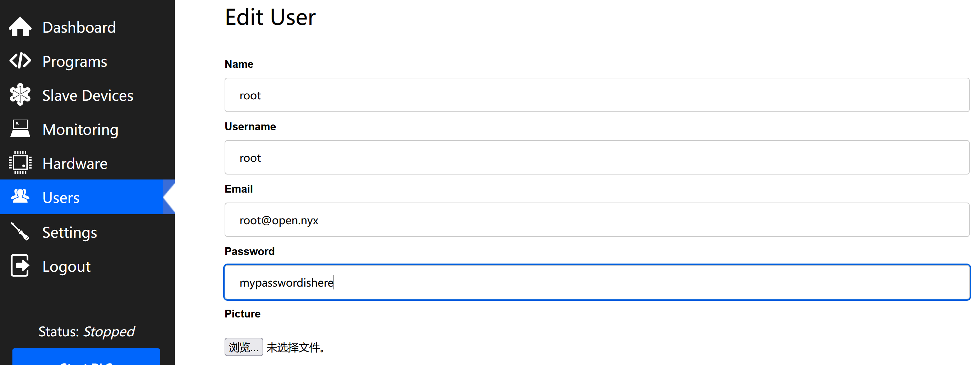This screenshot has height=365, width=980.
Task: Select the Hardware menu entry
Action: [75, 164]
